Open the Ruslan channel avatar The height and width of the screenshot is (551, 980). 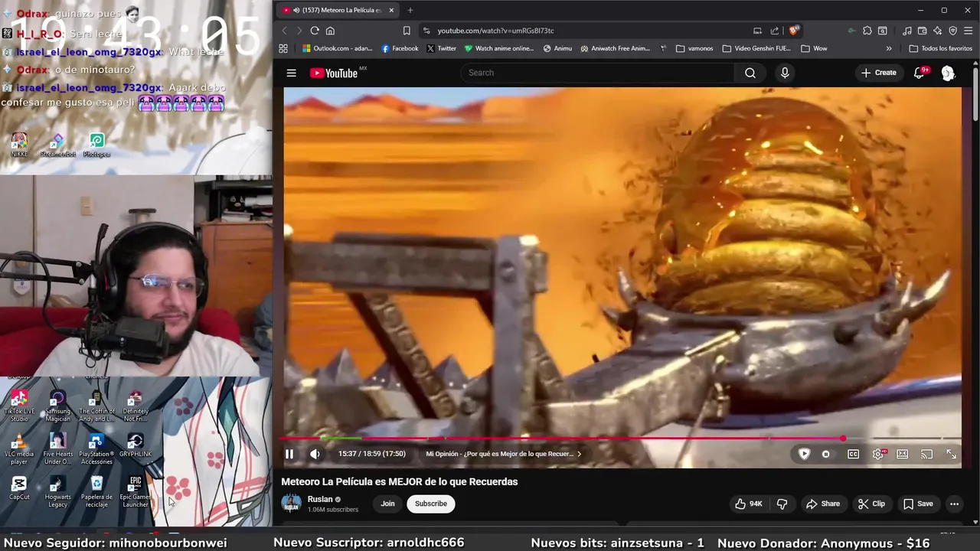[x=291, y=504]
